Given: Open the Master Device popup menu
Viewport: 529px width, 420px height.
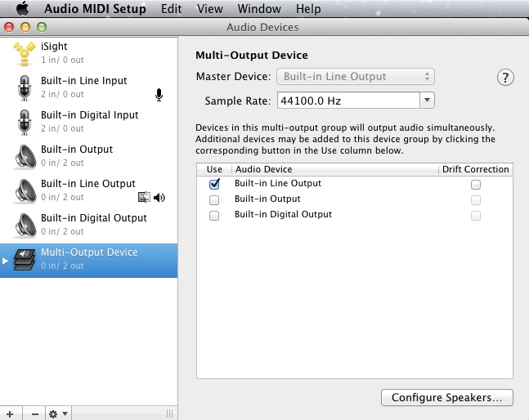Looking at the screenshot, I should click(x=356, y=77).
